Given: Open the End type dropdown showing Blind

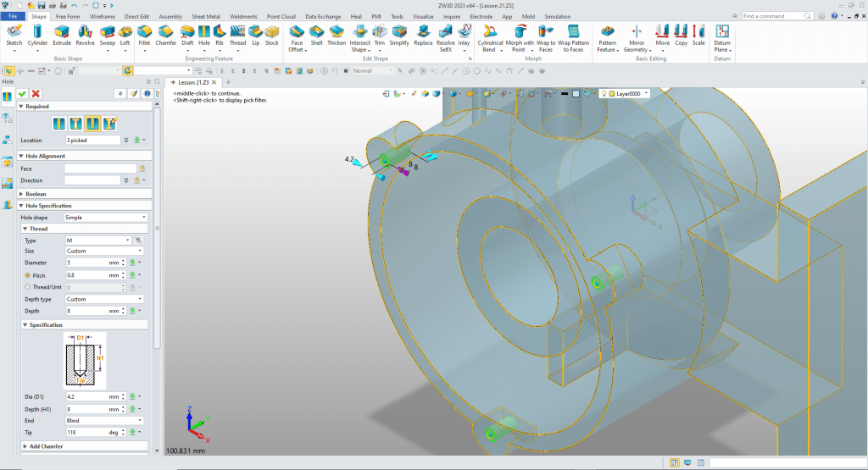Looking at the screenshot, I should (x=106, y=420).
